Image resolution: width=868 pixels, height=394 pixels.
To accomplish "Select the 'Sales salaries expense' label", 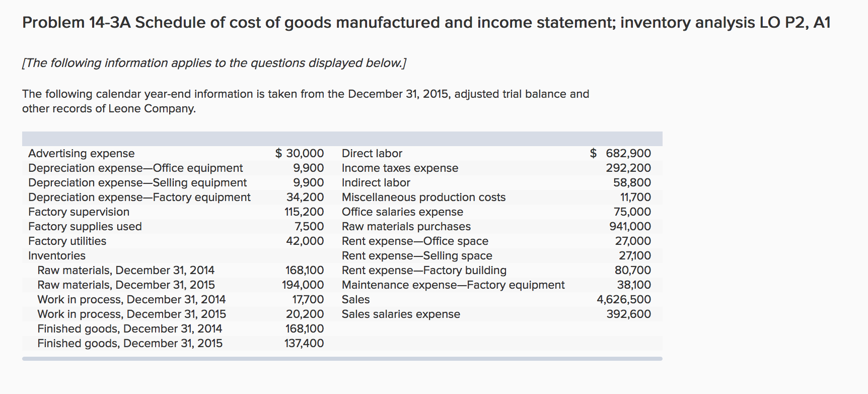I will point(401,314).
